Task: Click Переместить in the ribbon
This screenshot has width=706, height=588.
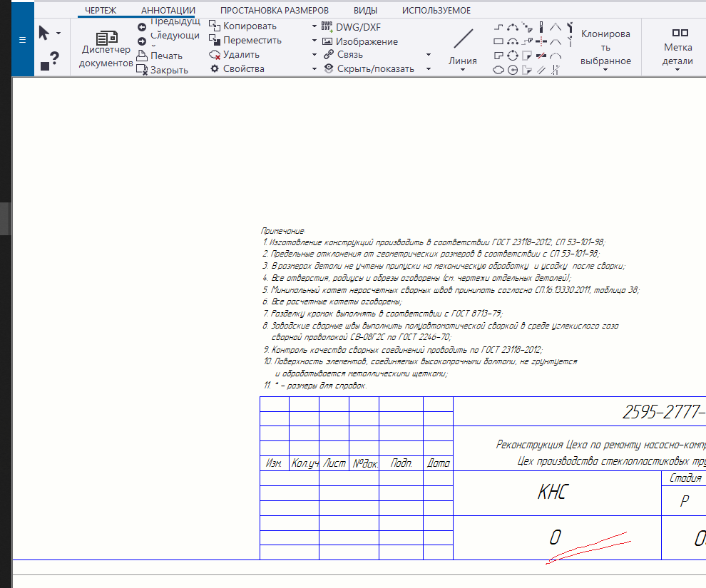Action: pos(252,41)
